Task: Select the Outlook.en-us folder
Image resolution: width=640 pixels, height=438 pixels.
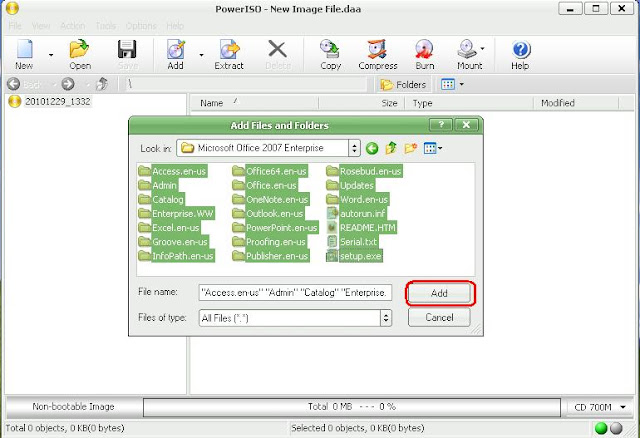Action: 269,214
